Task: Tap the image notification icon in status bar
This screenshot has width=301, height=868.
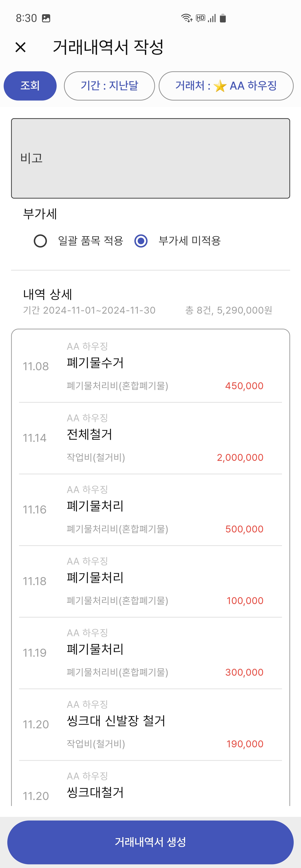Action: (x=46, y=18)
